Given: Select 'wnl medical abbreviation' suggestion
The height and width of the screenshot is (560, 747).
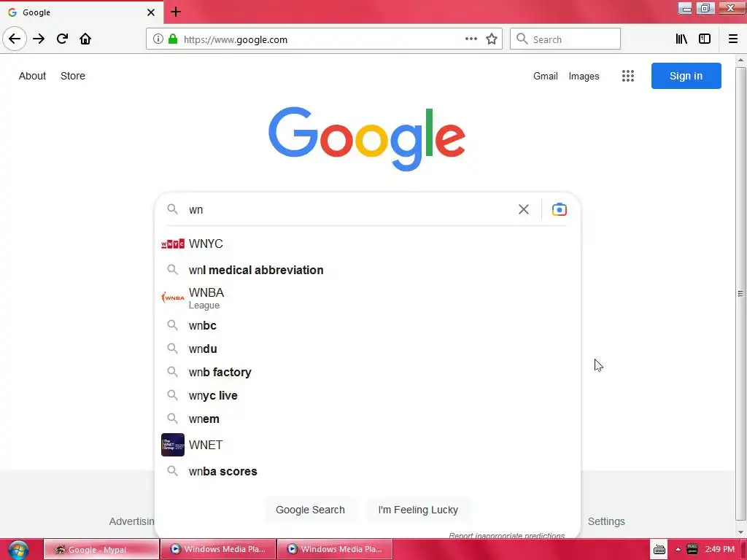Looking at the screenshot, I should coord(368,270).
